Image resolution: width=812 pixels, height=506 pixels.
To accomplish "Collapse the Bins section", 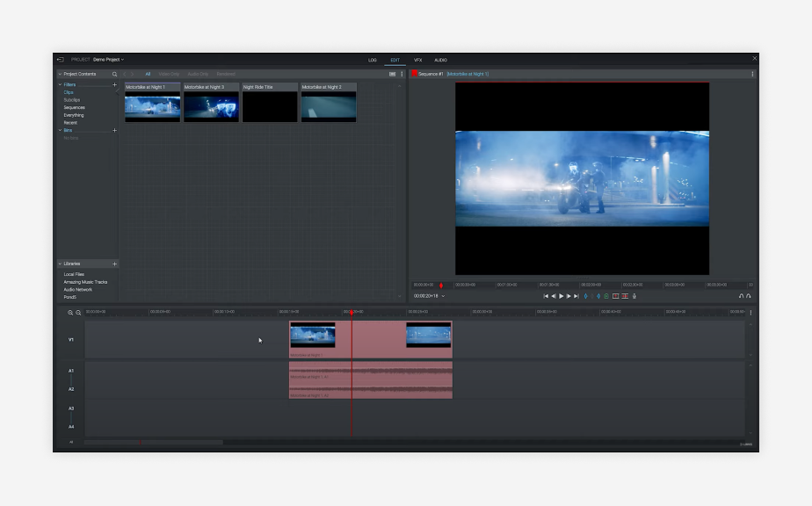I will click(x=60, y=131).
